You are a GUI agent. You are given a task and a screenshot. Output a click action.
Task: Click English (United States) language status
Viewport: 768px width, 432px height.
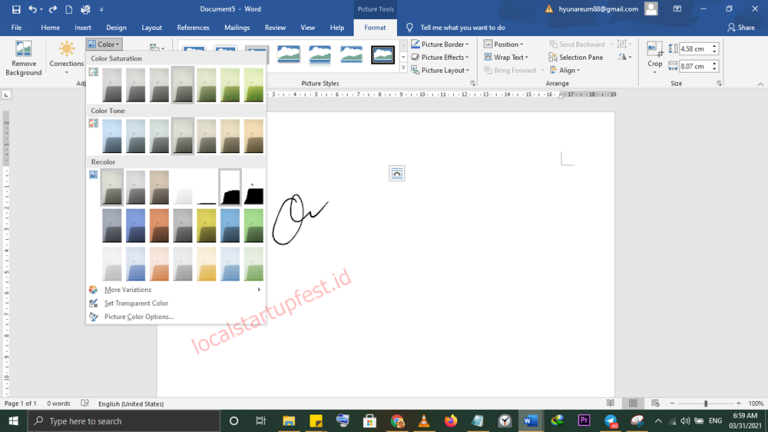tap(131, 404)
